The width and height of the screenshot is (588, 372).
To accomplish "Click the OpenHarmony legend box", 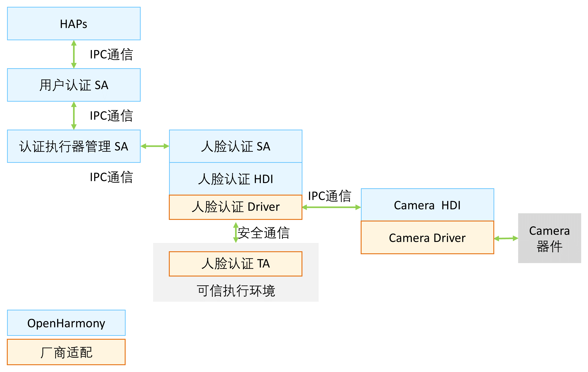I will coord(66,323).
